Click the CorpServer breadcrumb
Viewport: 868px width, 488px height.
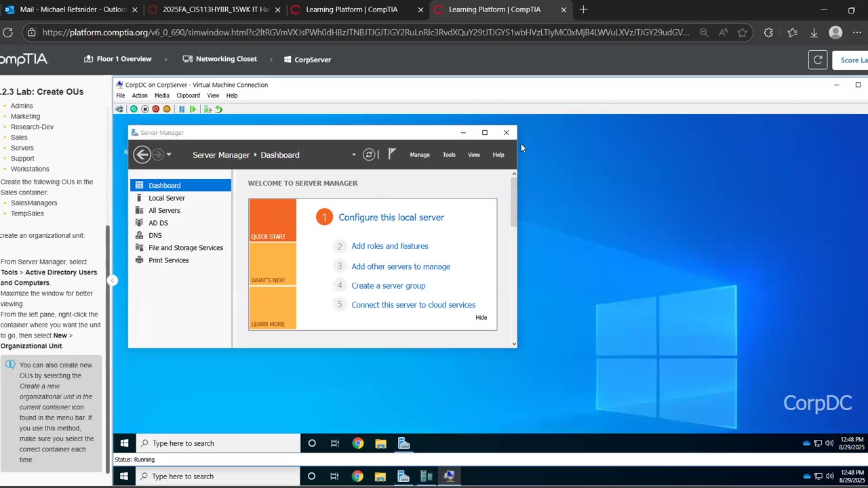click(x=307, y=60)
